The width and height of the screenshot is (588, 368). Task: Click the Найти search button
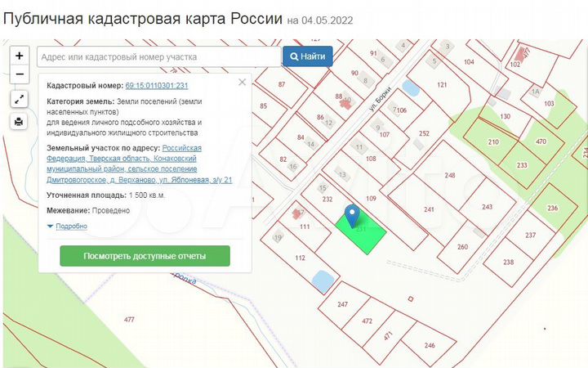pyautogui.click(x=308, y=56)
